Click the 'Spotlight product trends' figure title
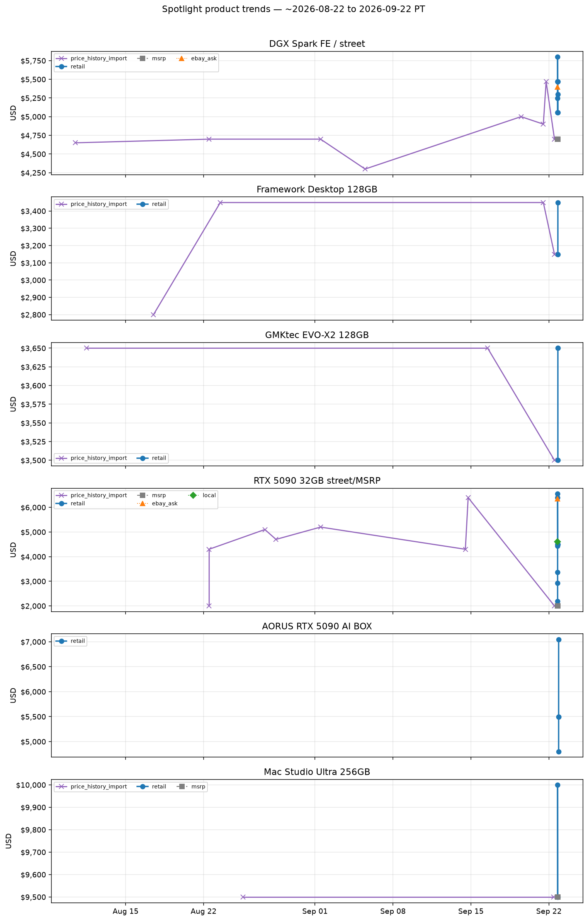This screenshot has width=588, height=921. click(294, 9)
